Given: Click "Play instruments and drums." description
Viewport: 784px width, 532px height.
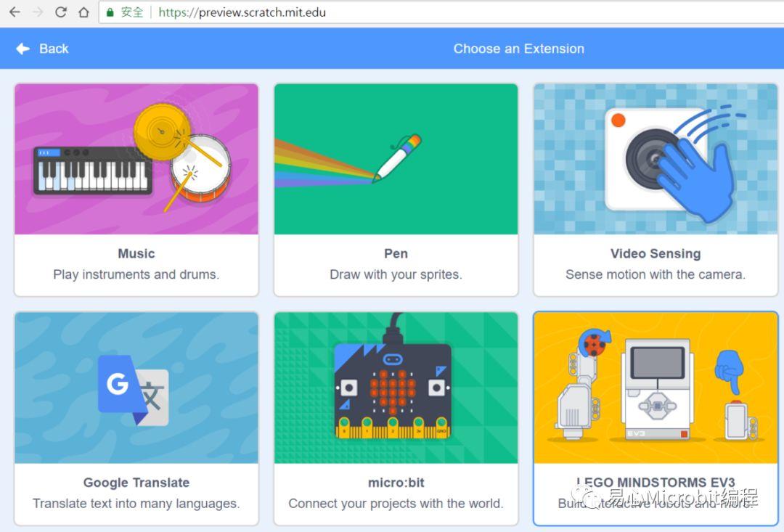Looking at the screenshot, I should pyautogui.click(x=136, y=274).
